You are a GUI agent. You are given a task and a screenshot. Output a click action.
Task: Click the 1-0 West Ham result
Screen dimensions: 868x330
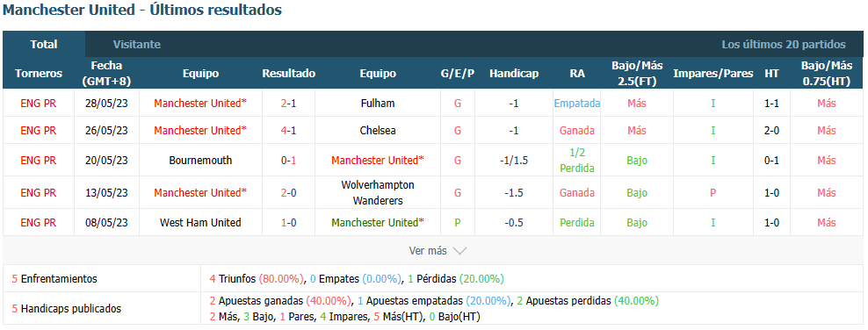click(x=288, y=222)
